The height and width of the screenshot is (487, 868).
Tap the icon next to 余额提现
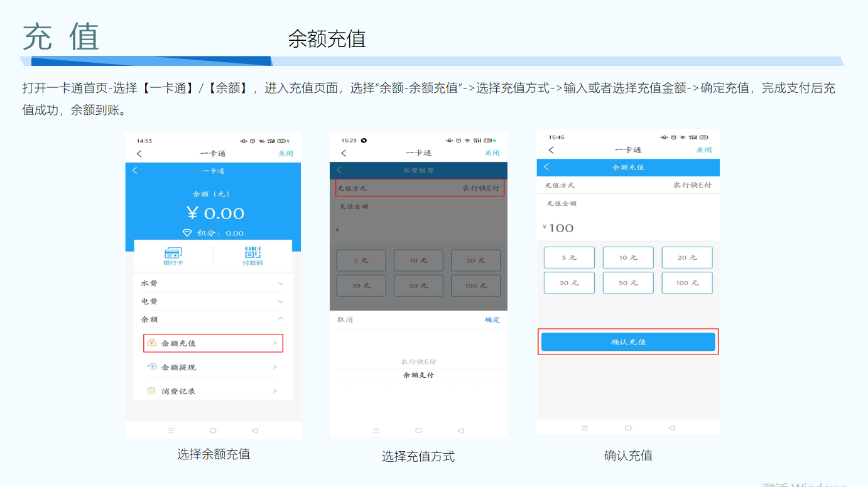(x=151, y=367)
